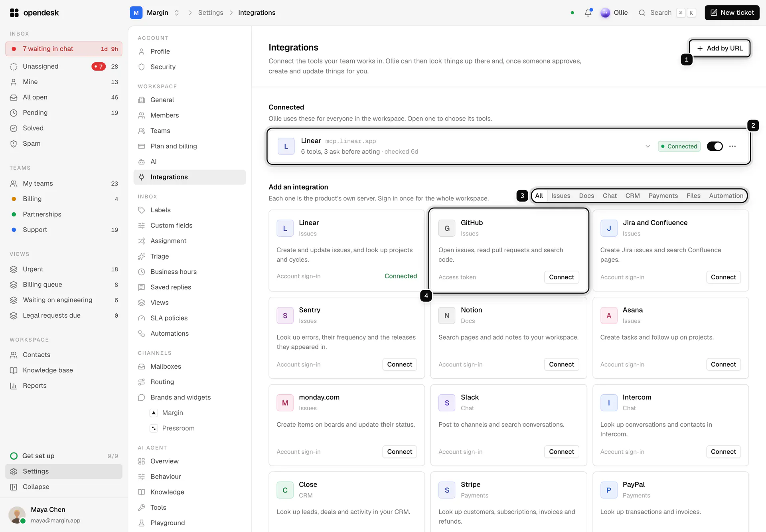Disable the Linear integration toggle
766x532 pixels.
pos(715,146)
